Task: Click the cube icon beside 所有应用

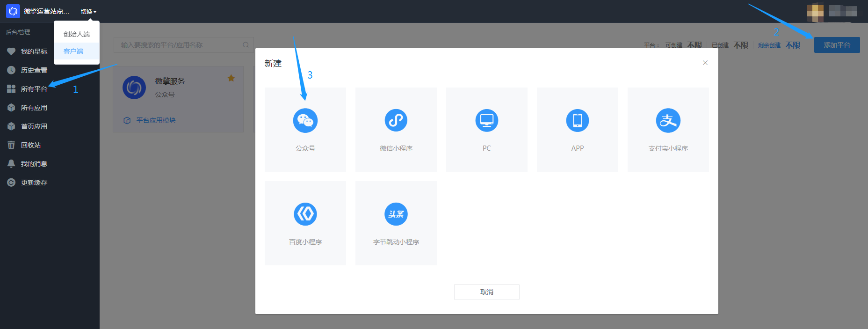Action: pos(11,108)
